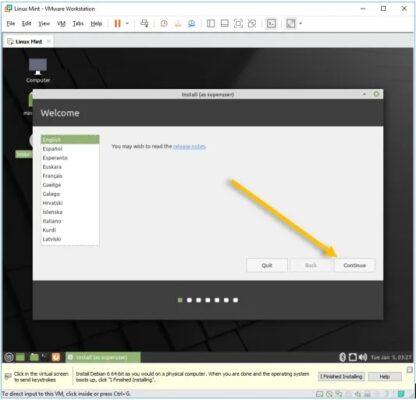
Task: Select the Install (as superuser) taskbar item
Action: click(103, 357)
